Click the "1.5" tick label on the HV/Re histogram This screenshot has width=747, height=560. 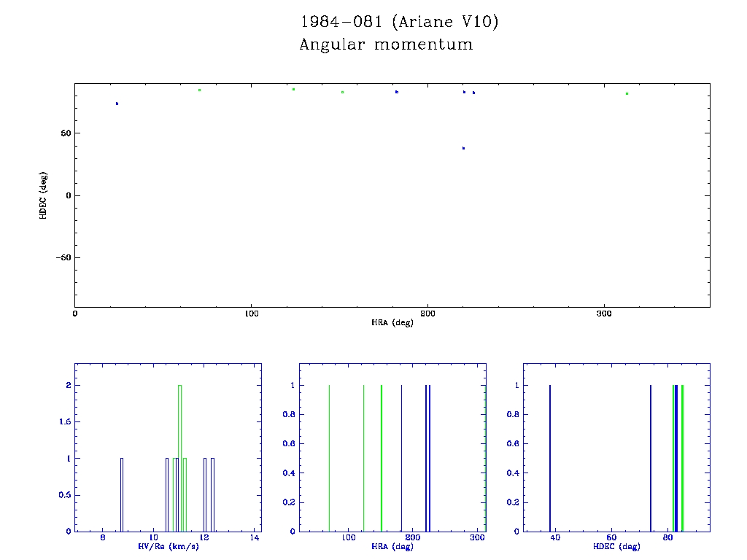tap(65, 422)
